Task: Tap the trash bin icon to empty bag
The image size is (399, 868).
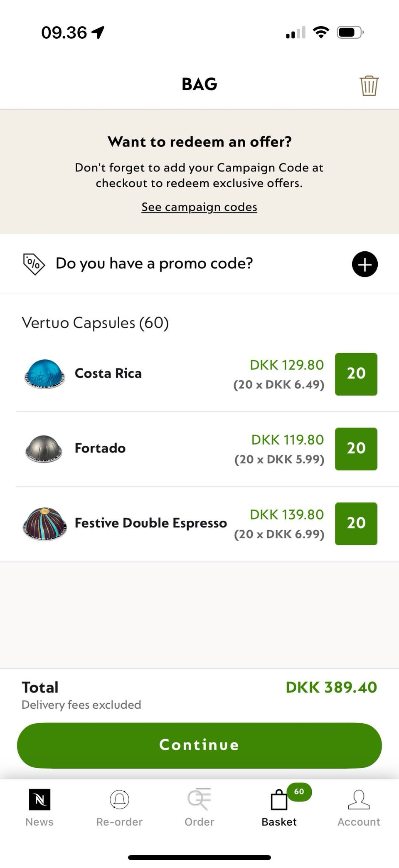Action: (x=369, y=86)
